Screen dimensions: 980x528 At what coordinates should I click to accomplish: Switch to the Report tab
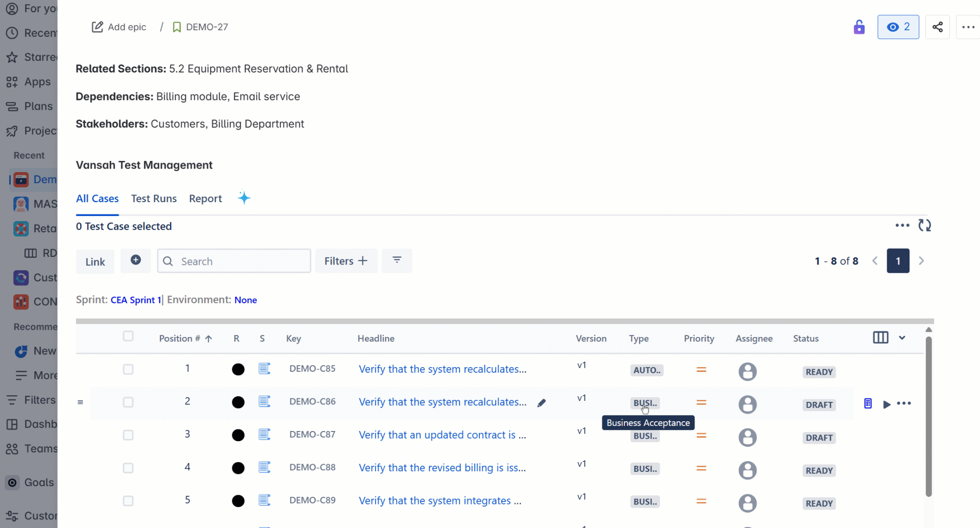(x=205, y=199)
